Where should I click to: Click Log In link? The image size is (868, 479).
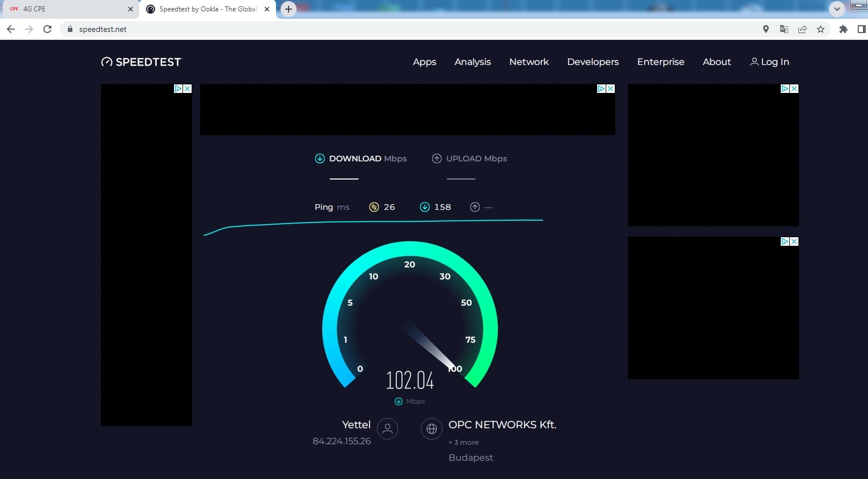click(x=770, y=62)
